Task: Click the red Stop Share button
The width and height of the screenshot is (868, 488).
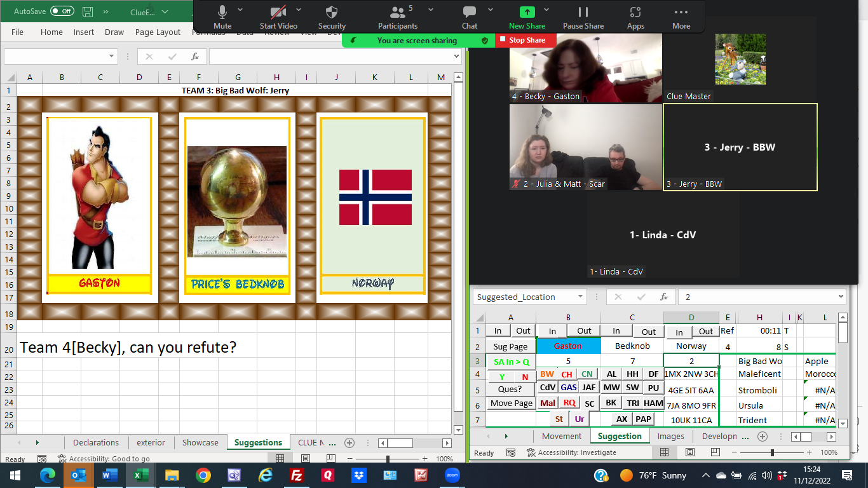Action: [x=526, y=40]
